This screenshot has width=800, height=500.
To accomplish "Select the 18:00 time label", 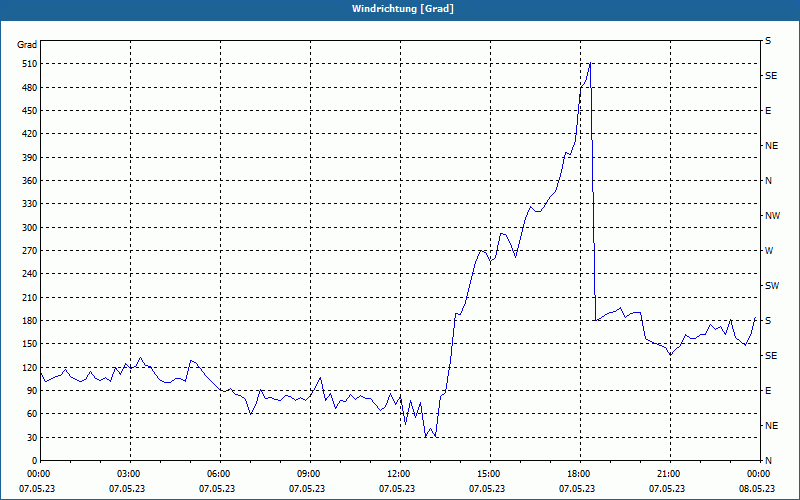I will (581, 474).
